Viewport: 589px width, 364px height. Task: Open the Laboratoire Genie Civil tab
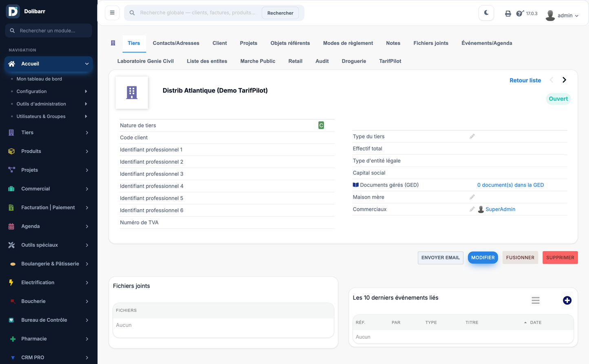(146, 61)
